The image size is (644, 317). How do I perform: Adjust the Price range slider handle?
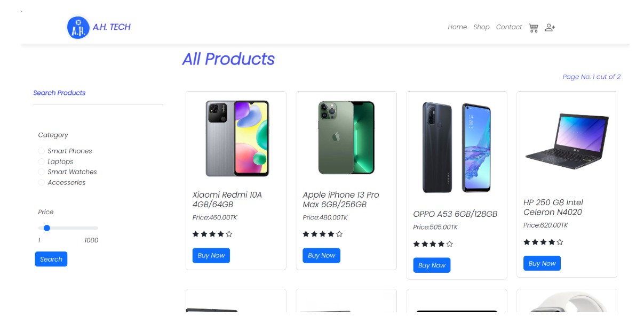[46, 227]
